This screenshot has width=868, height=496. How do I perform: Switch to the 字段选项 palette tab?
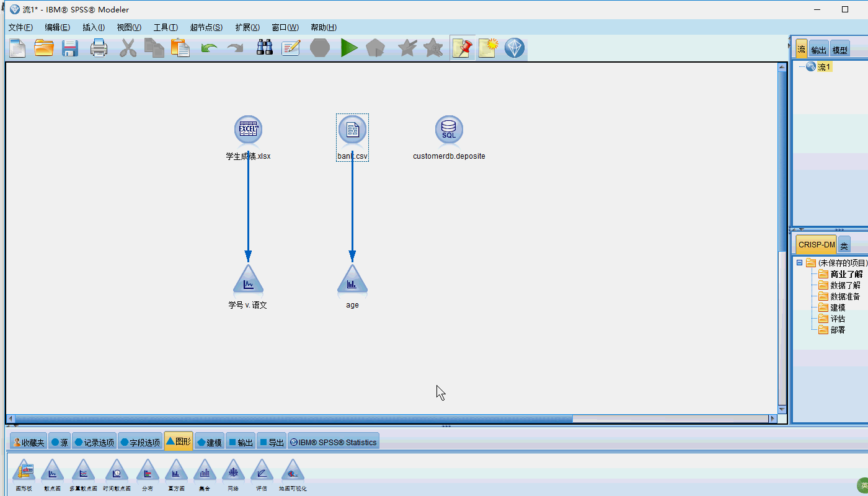coord(140,442)
